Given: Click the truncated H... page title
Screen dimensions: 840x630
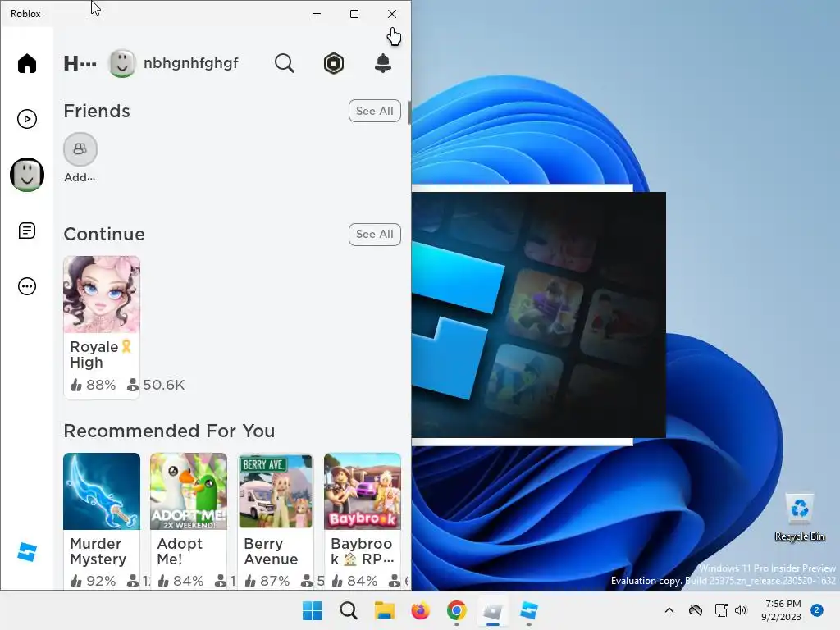Looking at the screenshot, I should click(80, 63).
